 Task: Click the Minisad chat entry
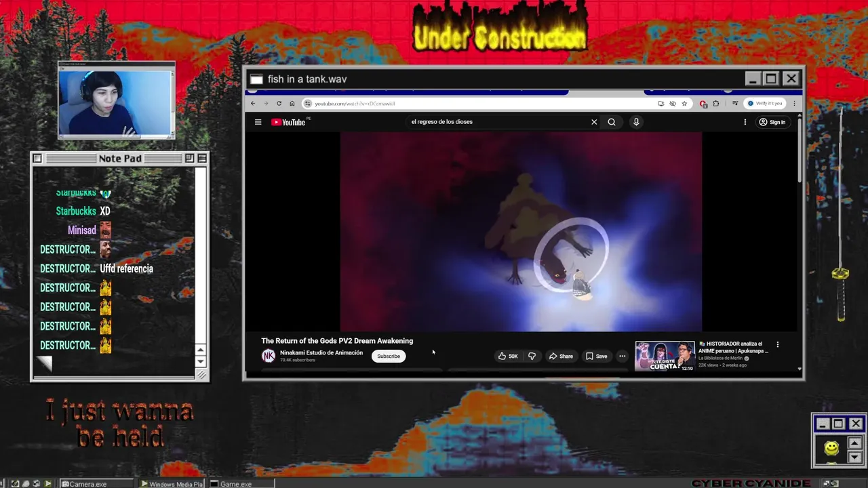coord(89,230)
